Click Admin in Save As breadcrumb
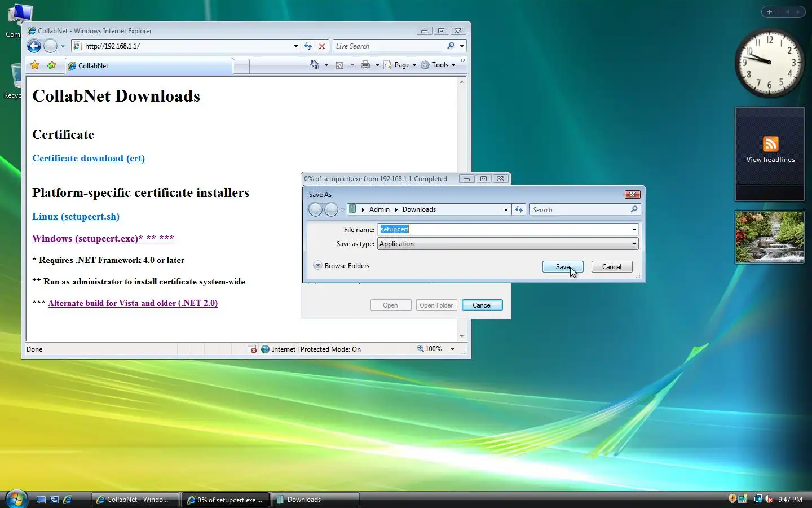This screenshot has height=508, width=812. coord(379,209)
